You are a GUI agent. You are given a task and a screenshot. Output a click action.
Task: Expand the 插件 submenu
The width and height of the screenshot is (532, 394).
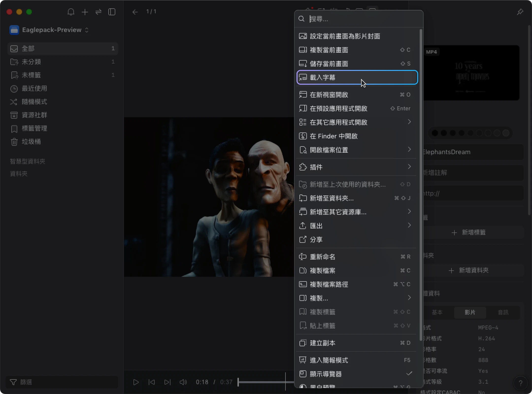coord(357,167)
